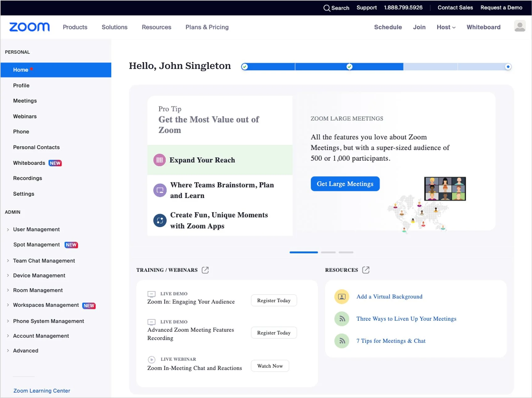Screen dimensions: 532x398
Task: Click play icon beside Live Webinar
Action: click(152, 359)
